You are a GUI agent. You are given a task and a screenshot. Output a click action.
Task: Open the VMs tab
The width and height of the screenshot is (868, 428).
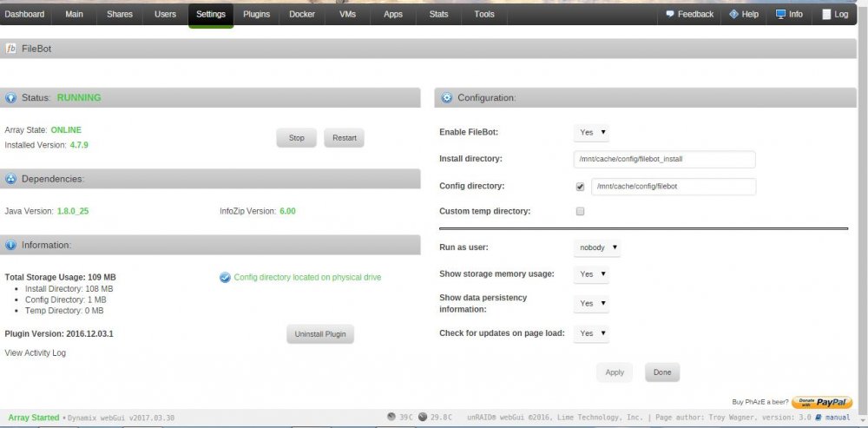pyautogui.click(x=348, y=15)
